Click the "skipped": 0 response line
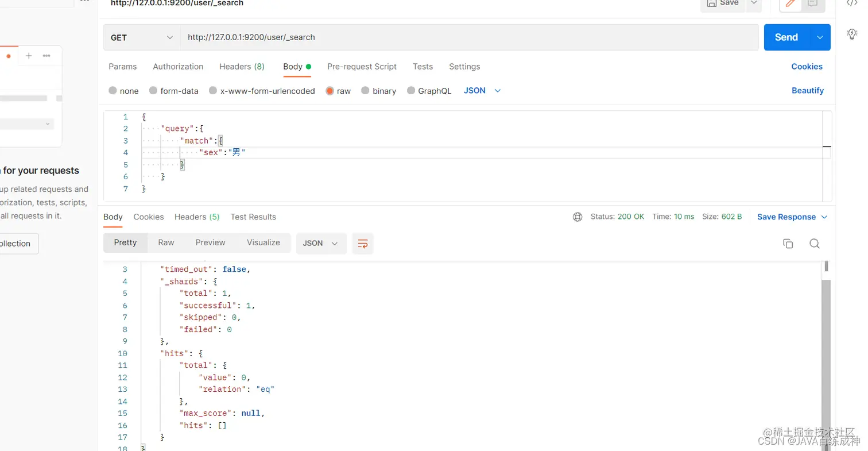This screenshot has height=451, width=868. pyautogui.click(x=210, y=318)
